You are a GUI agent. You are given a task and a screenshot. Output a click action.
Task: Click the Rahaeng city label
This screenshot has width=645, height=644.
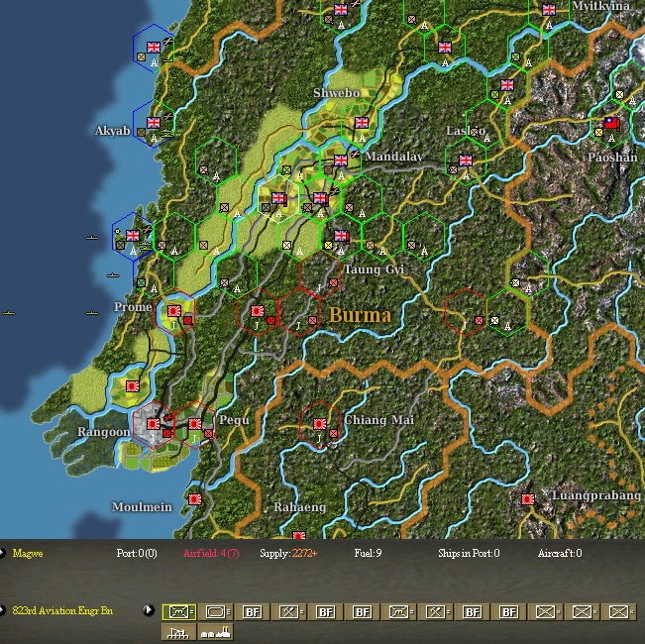300,507
